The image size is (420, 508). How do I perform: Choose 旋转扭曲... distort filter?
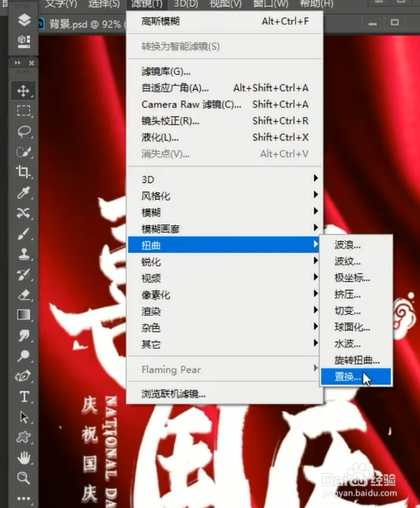tap(356, 360)
